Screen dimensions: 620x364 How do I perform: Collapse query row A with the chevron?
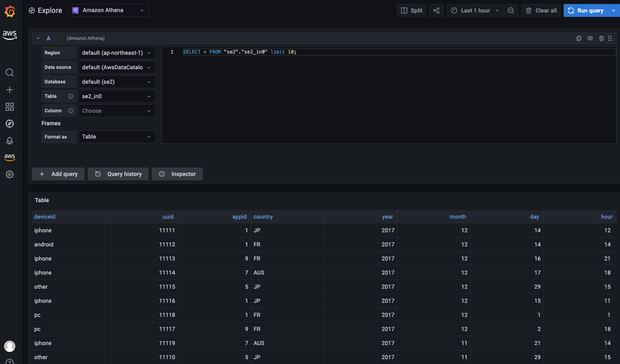(38, 38)
